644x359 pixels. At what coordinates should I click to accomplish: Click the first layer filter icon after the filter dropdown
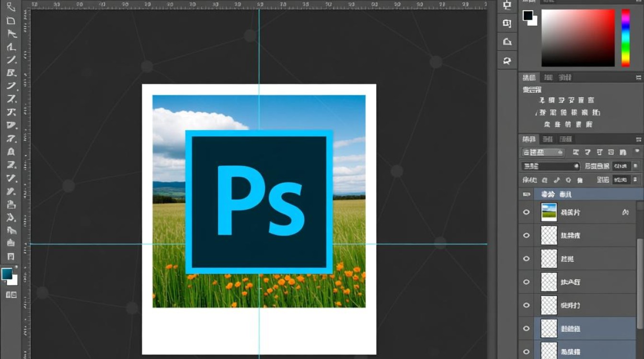click(x=576, y=152)
